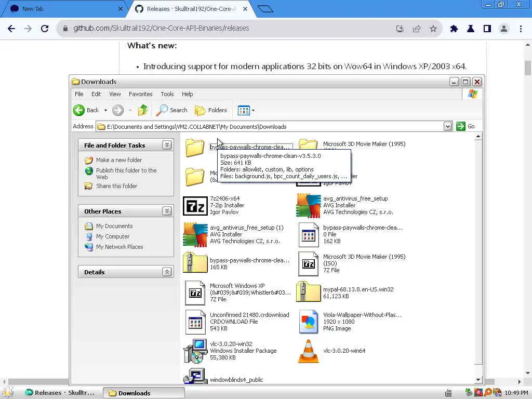Image resolution: width=532 pixels, height=399 pixels.
Task: Select the mypal-68.13.8.en-US.win32 zip icon
Action: (x=308, y=292)
